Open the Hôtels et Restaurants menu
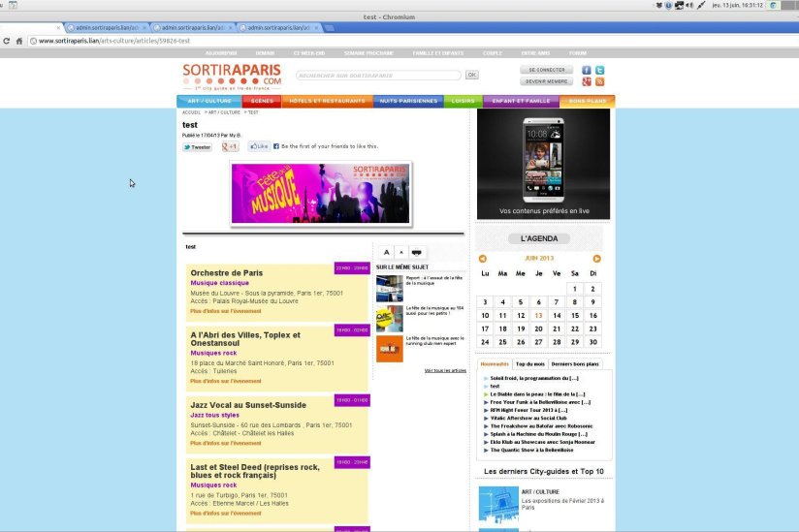This screenshot has width=799, height=532. click(x=327, y=101)
